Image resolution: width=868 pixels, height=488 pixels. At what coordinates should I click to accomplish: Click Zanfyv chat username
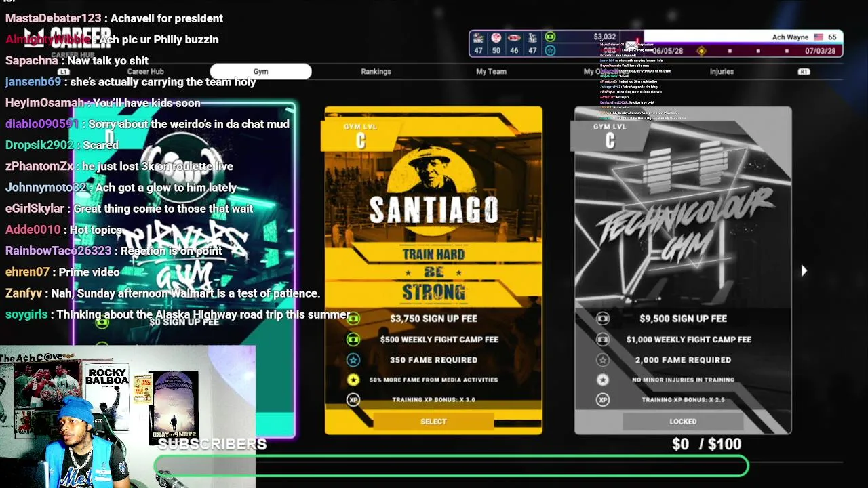coord(24,293)
